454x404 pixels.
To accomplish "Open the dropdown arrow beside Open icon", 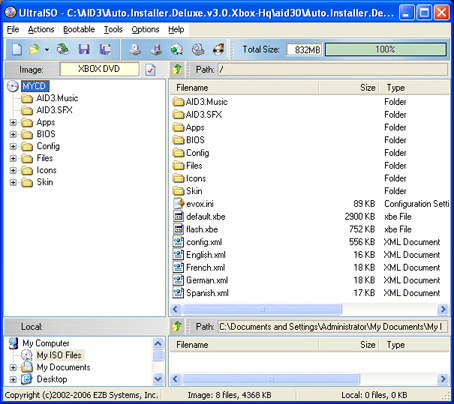I will point(47,50).
